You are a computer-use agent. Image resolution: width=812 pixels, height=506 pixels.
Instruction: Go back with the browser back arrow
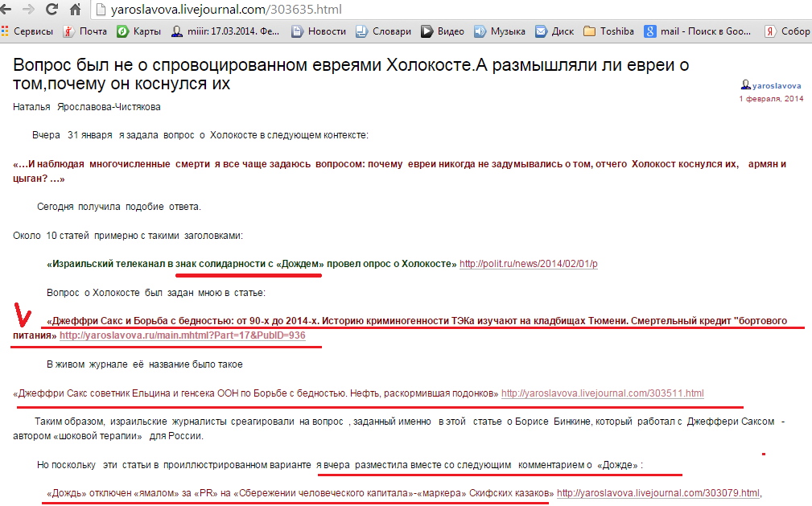coord(6,10)
